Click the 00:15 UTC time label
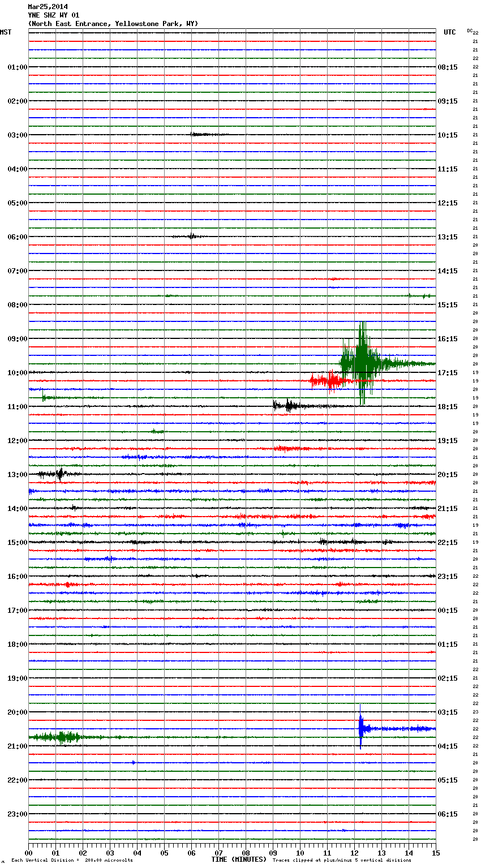This screenshot has width=481, height=868. [448, 611]
